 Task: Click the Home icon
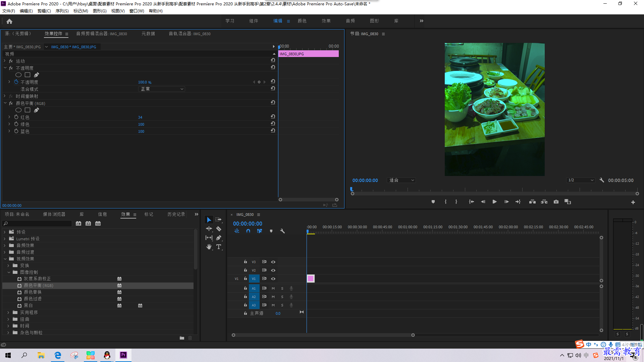tap(9, 21)
